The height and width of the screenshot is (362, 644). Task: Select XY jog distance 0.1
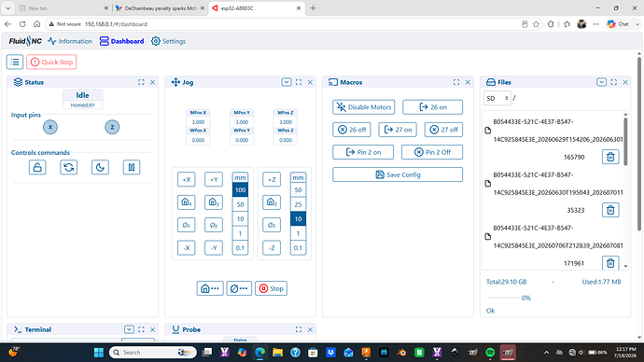point(240,248)
